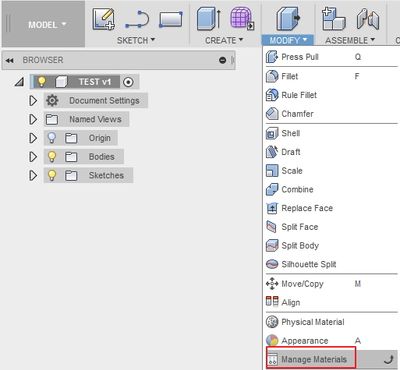400x370 pixels.
Task: Choose Rule Fillet menu entry
Action: point(332,95)
